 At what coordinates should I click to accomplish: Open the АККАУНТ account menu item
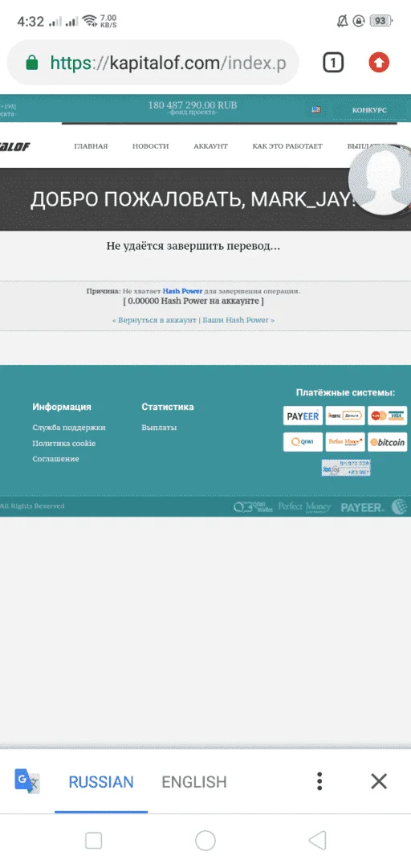pyautogui.click(x=211, y=146)
